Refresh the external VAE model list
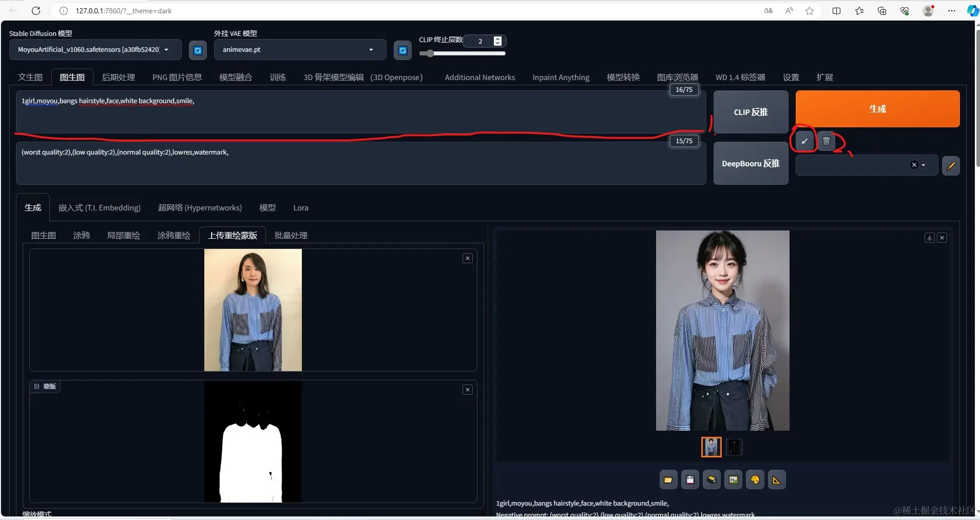 click(x=402, y=50)
